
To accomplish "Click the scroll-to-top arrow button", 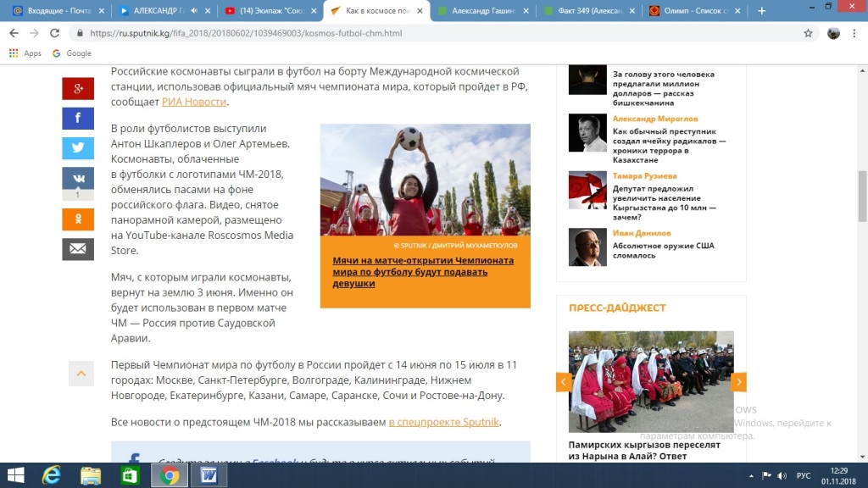I will [x=81, y=374].
